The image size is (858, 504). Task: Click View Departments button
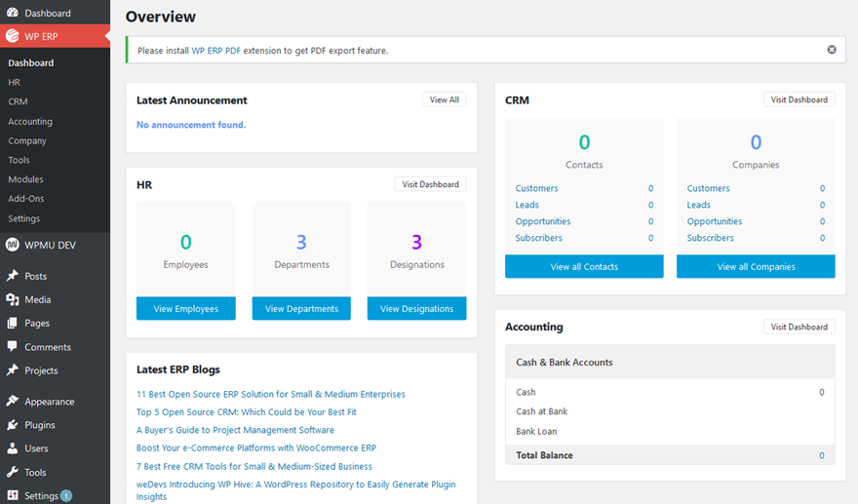click(x=301, y=309)
